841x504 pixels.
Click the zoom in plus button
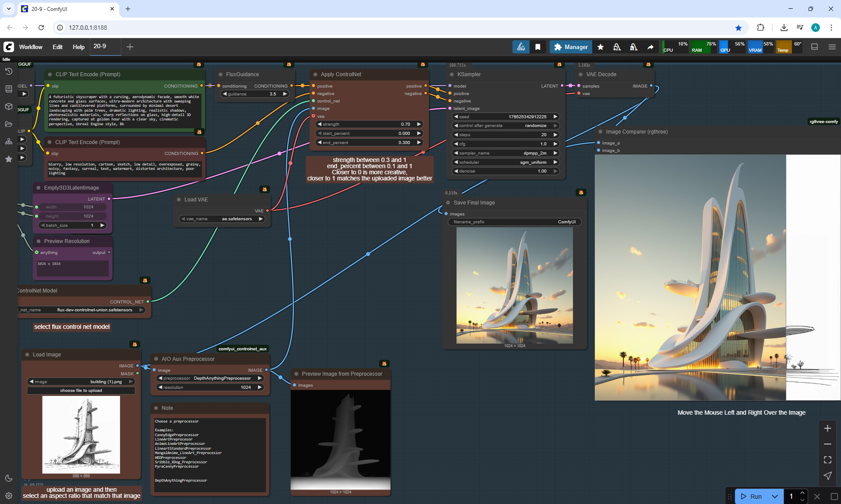(x=827, y=428)
